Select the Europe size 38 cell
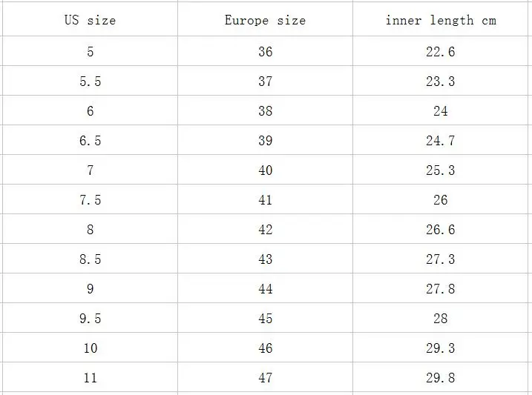 pyautogui.click(x=265, y=110)
